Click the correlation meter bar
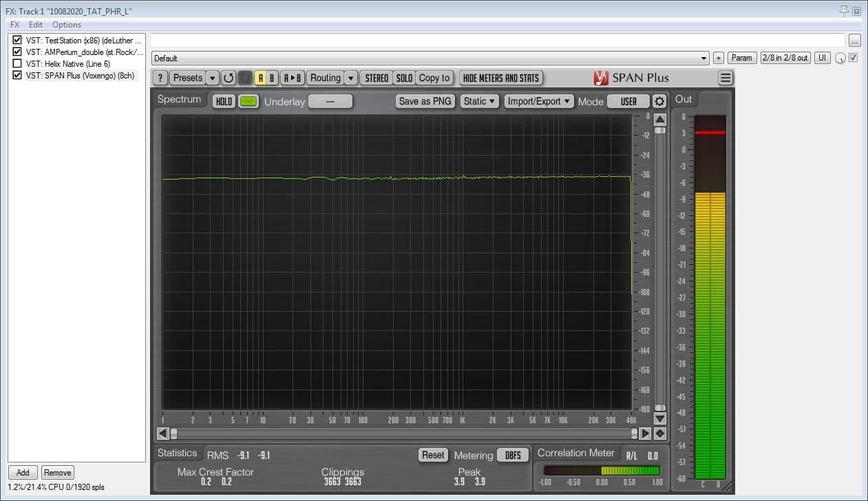868x501 pixels. pos(602,471)
